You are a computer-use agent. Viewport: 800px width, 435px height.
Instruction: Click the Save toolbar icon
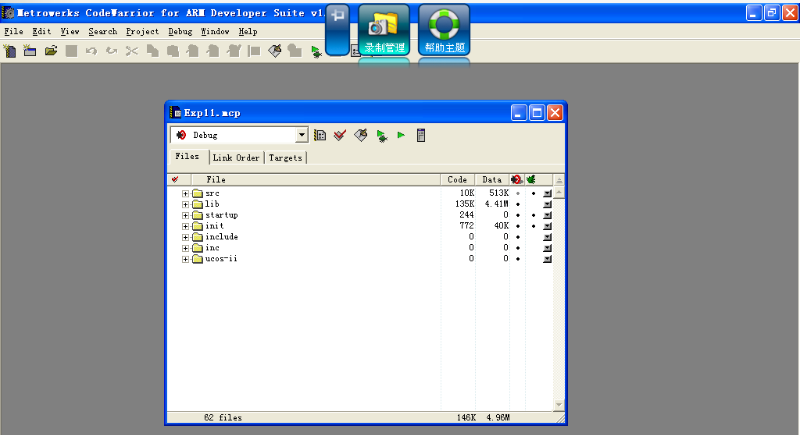coord(71,51)
